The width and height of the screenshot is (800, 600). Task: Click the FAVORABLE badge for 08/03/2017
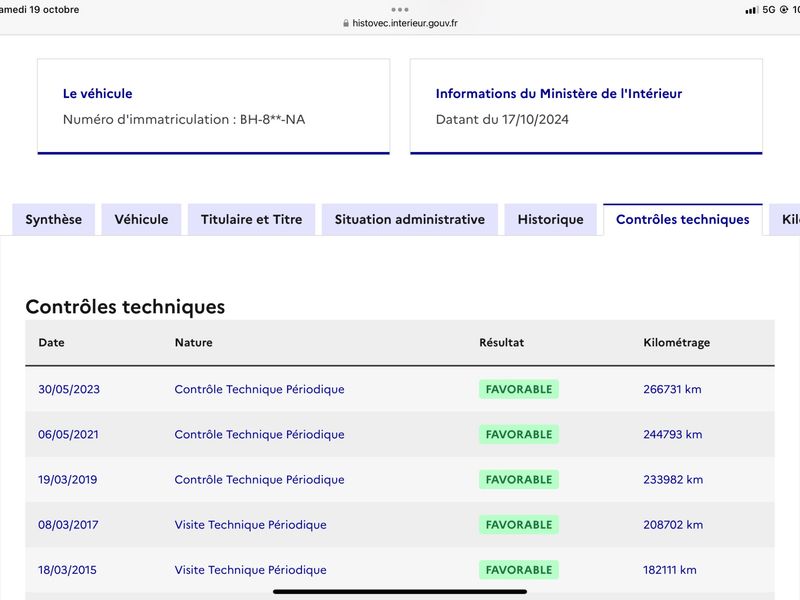[x=519, y=525]
